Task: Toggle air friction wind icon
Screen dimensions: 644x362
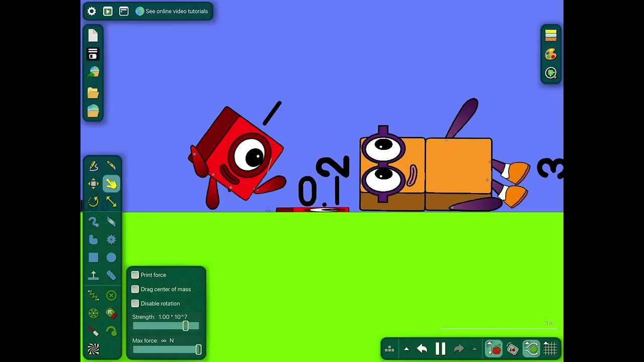Action: 531,348
